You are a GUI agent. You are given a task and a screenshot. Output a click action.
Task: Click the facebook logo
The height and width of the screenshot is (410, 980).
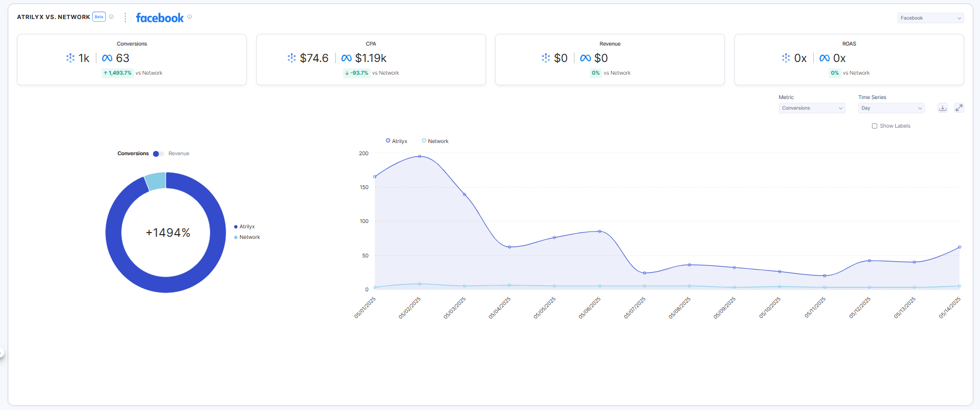point(159,17)
